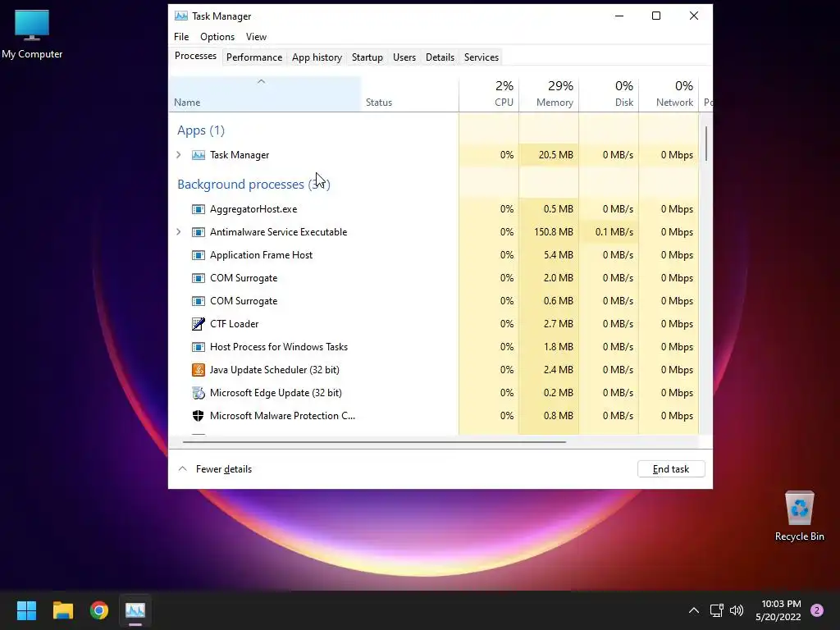Open notifications badge showing 2
840x630 pixels.
point(817,610)
